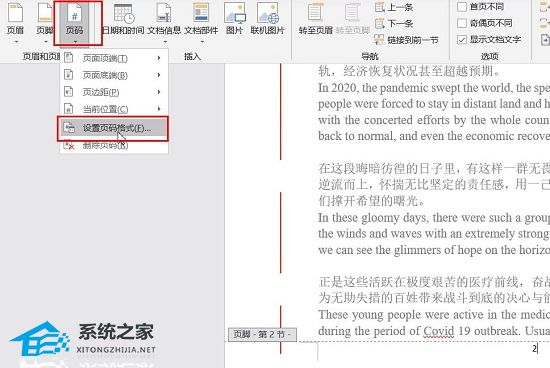Click the line starting In these gloomy days
The image size is (550, 368).
coord(434,218)
